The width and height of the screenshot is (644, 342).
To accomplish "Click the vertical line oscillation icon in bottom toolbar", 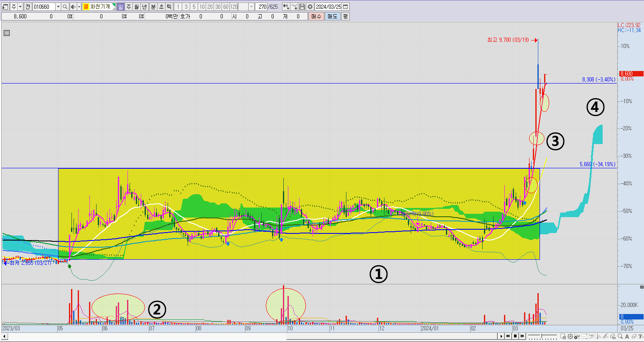I will click(598, 336).
